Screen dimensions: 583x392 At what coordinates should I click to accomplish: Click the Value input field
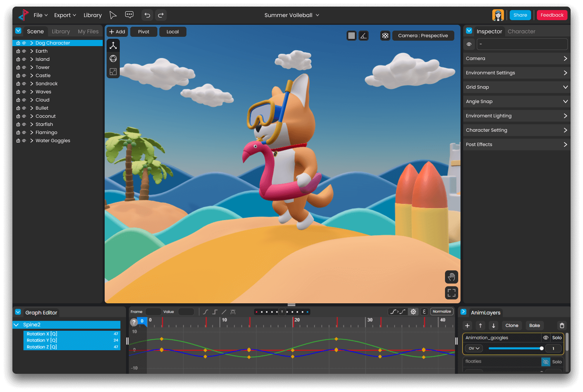click(186, 312)
